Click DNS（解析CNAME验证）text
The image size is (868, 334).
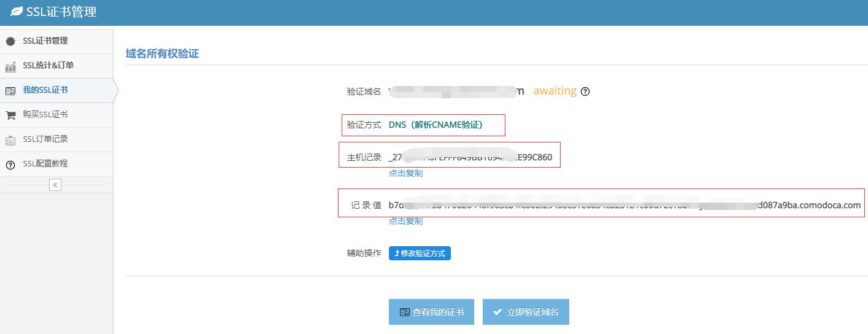click(x=436, y=125)
